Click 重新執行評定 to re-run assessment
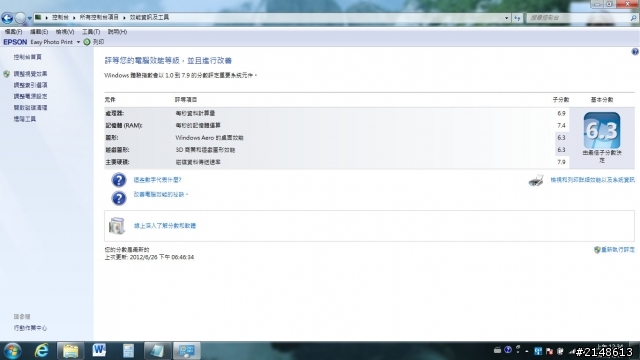Screen dimensions: 640x360 [x=618, y=250]
